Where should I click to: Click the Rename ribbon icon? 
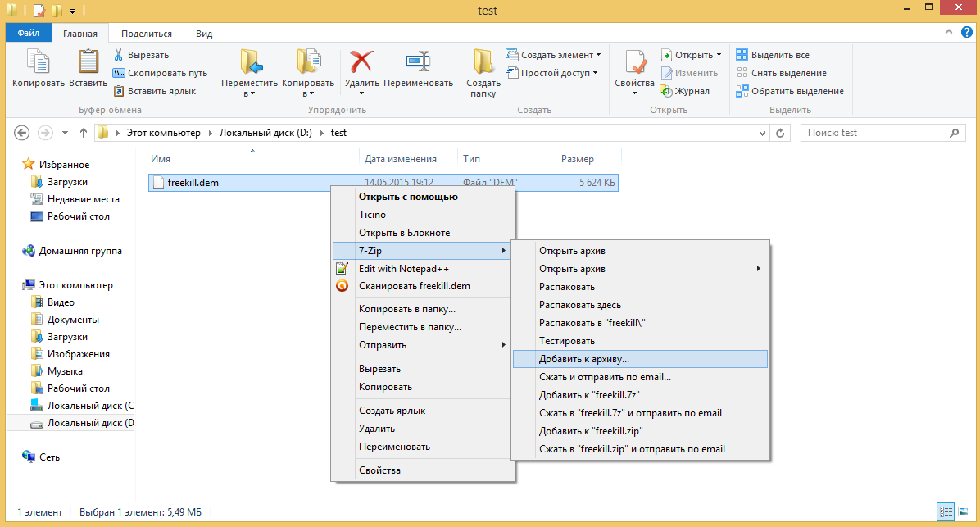click(418, 63)
